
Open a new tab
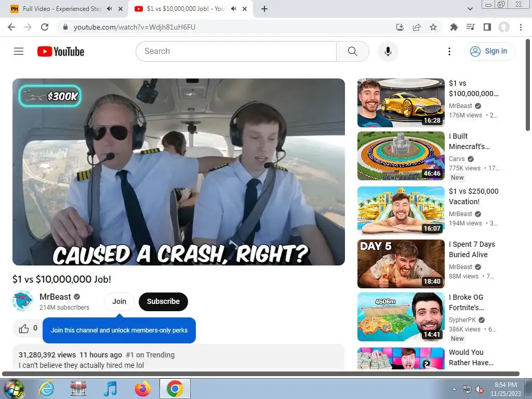click(x=264, y=9)
